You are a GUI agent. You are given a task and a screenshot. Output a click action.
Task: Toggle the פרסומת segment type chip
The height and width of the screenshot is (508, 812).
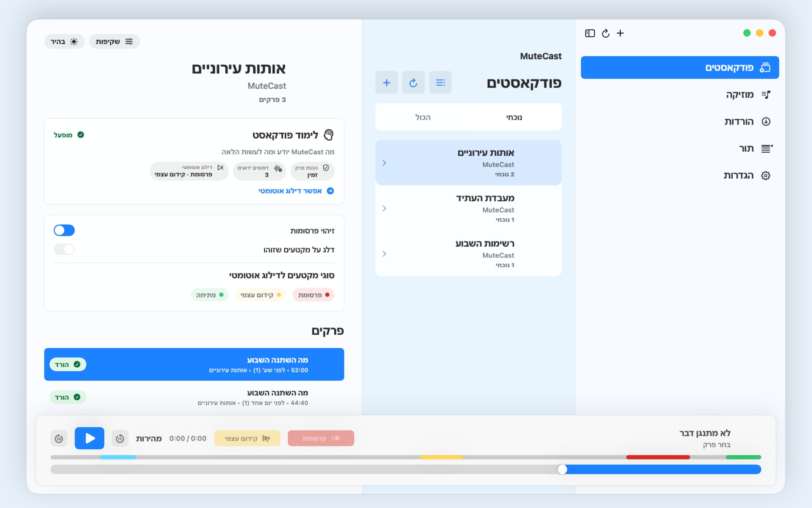pyautogui.click(x=314, y=295)
